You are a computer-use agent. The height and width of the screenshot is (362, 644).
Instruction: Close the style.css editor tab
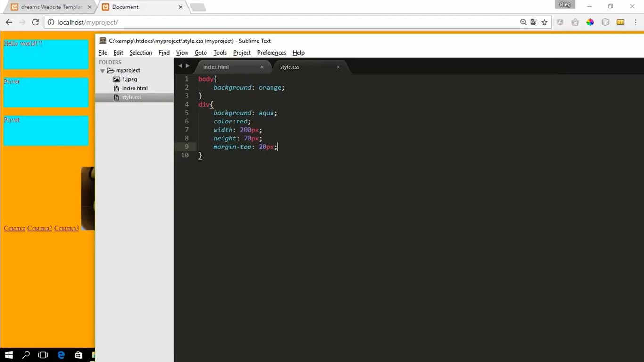(338, 67)
